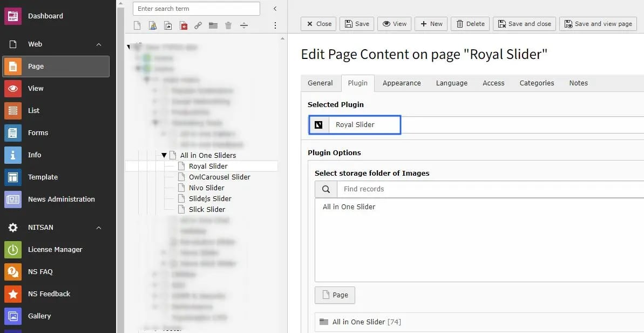Click the mount point page icon

point(183,25)
